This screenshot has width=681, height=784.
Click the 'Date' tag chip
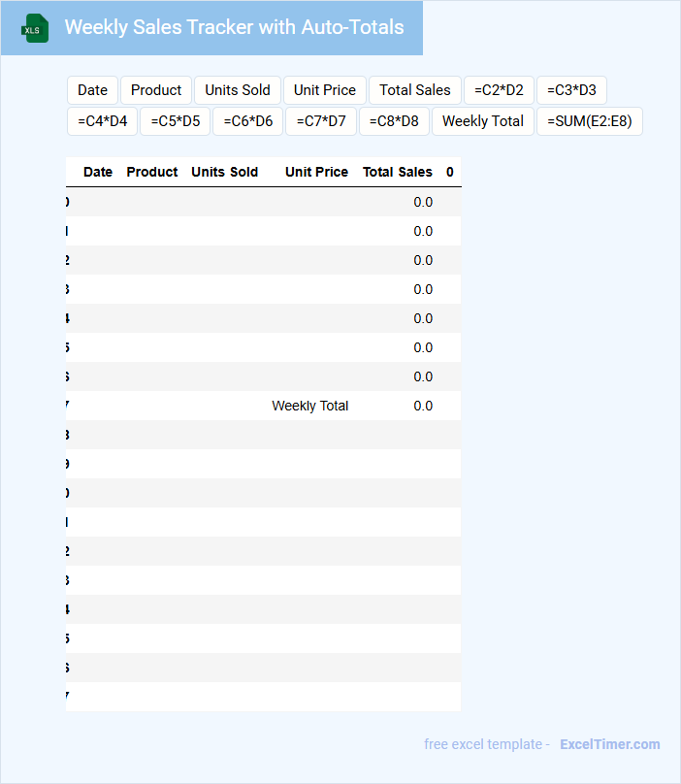[x=92, y=90]
